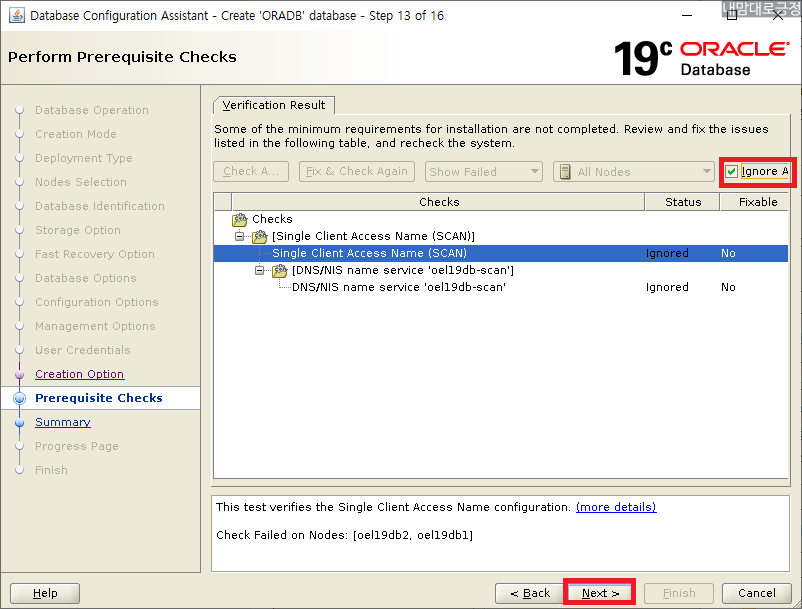Click the root Checks folder icon
Viewport: 802px width, 609px height.
point(239,219)
